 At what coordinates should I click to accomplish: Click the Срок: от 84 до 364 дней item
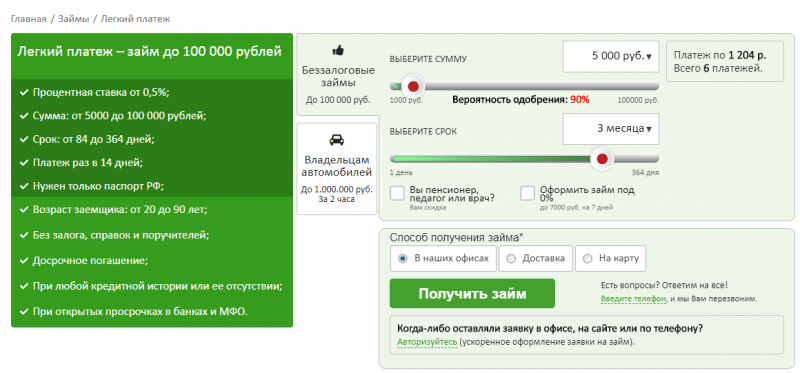[93, 139]
